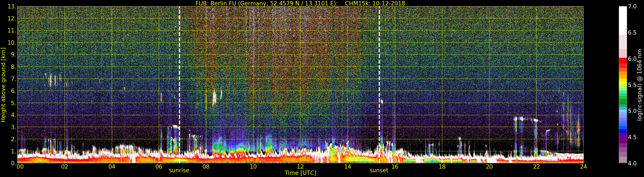Select the 00 tick on the time axis
644x177 pixels.
[20, 167]
